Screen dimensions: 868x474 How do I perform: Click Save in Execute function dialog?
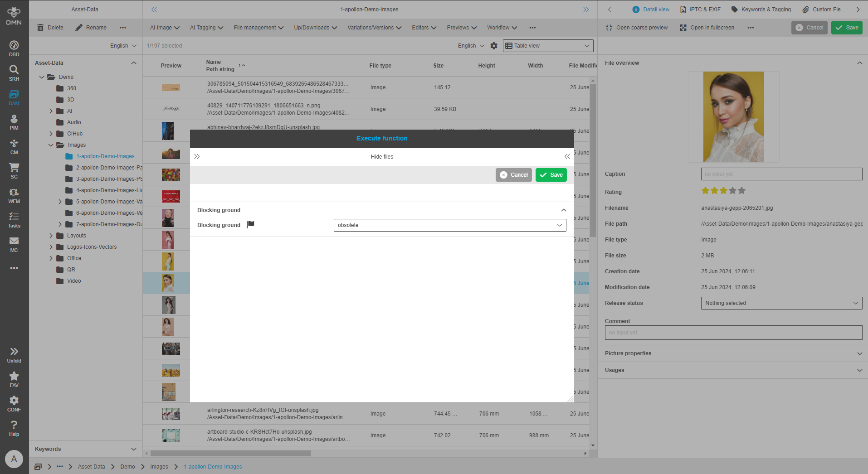pyautogui.click(x=551, y=175)
